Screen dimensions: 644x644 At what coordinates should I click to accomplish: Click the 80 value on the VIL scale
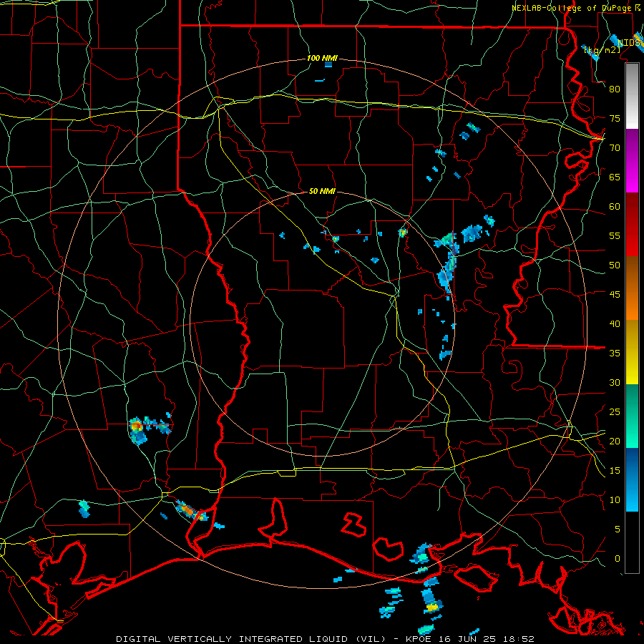(615, 89)
